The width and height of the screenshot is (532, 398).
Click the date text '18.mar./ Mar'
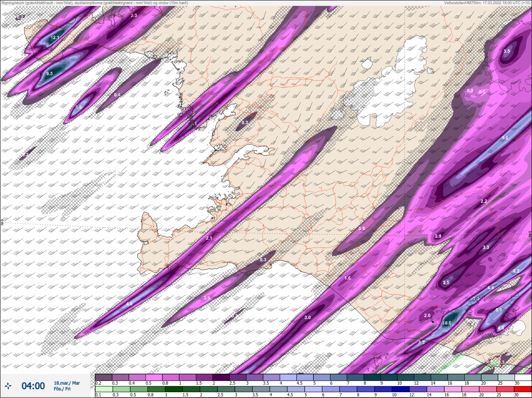(x=67, y=383)
